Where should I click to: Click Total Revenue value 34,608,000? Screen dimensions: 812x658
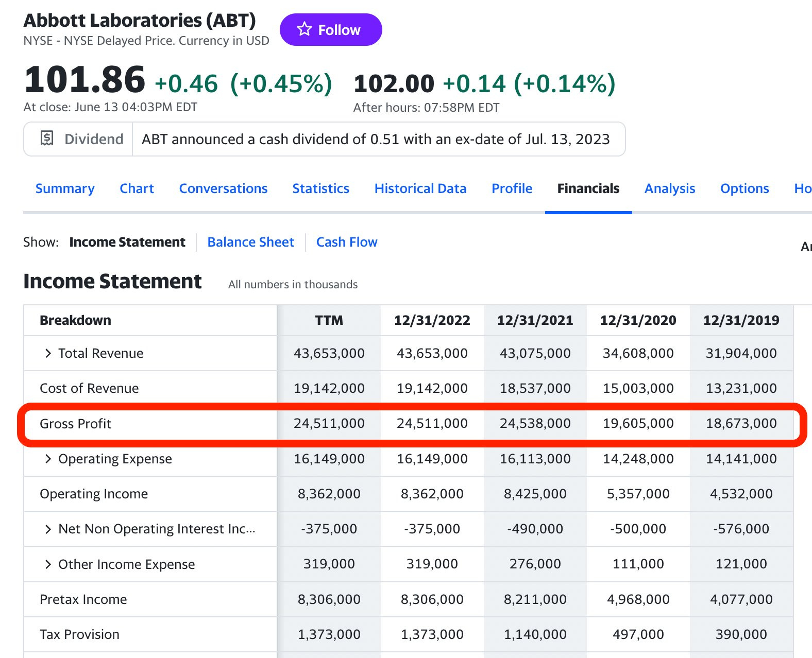click(x=638, y=353)
